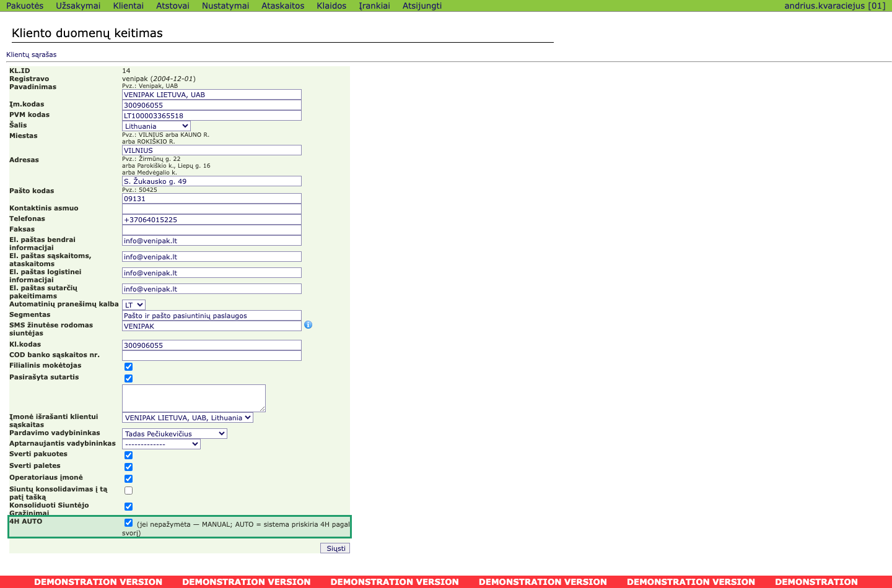Uncheck the Pasirašyta sutartis checkbox
The height and width of the screenshot is (588, 892).
pos(128,378)
